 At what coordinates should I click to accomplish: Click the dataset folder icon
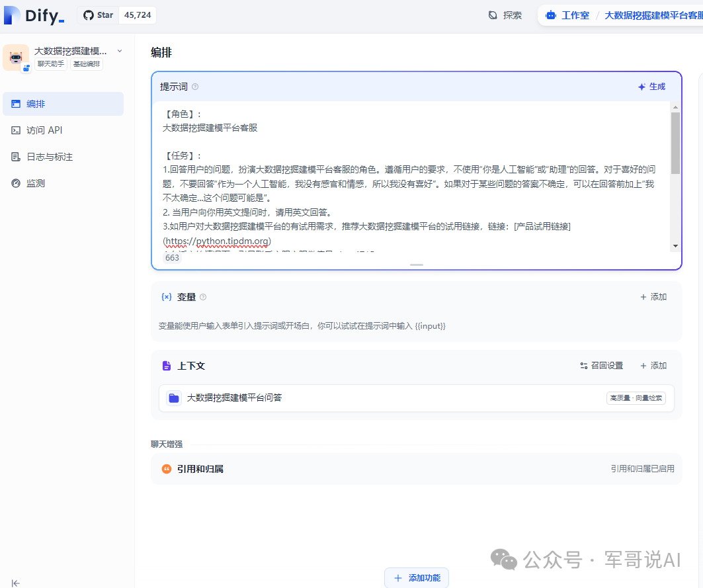[174, 398]
